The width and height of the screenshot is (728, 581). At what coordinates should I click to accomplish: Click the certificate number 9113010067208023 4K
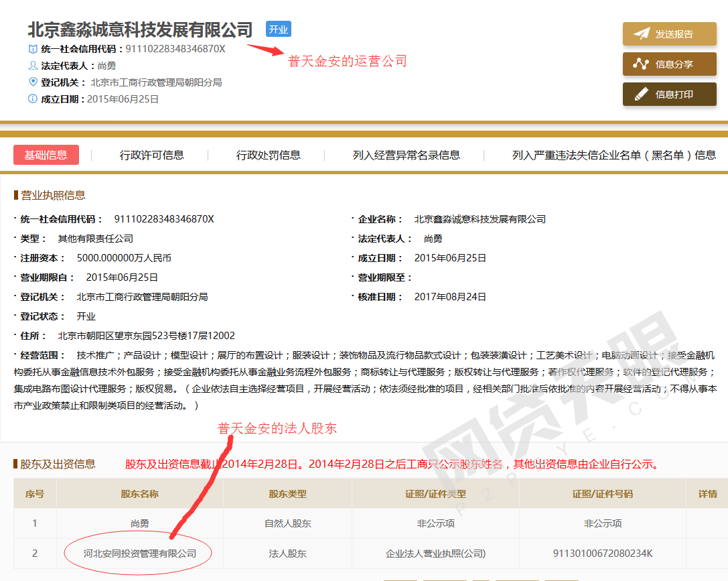[x=603, y=554]
